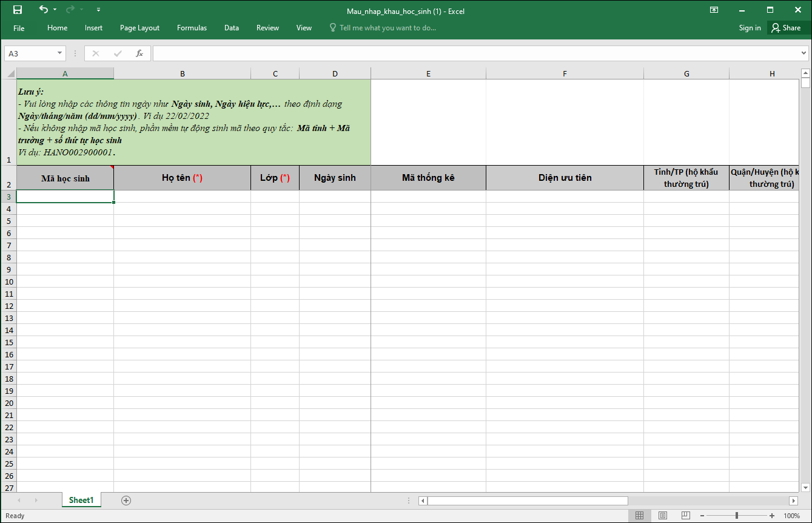Switch to Page Layout view icon

point(663,516)
